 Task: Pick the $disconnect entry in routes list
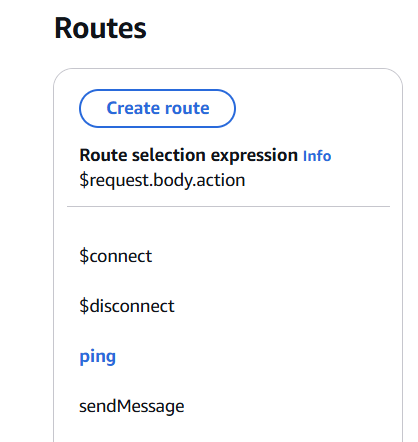[x=127, y=306]
